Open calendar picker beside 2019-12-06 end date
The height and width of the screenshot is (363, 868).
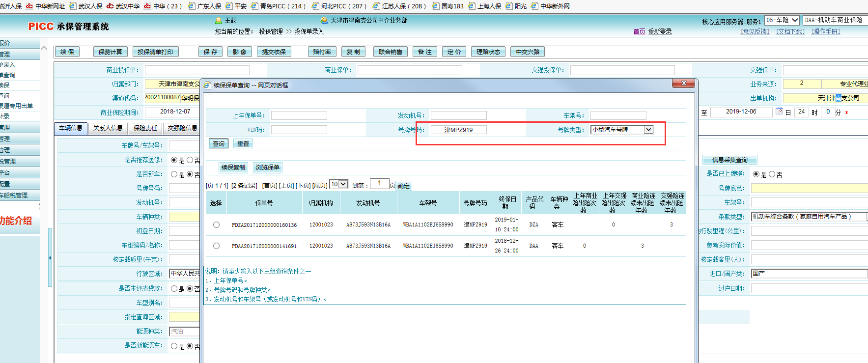[x=779, y=112]
